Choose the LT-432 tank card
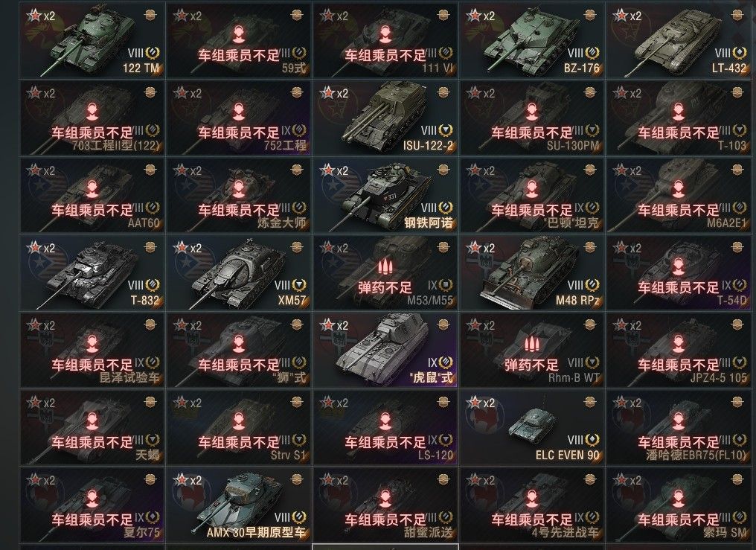 click(678, 40)
